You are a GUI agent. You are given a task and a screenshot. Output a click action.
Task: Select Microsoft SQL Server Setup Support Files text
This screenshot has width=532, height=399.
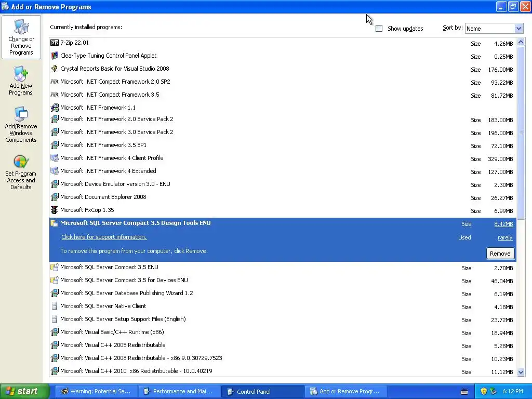click(123, 319)
